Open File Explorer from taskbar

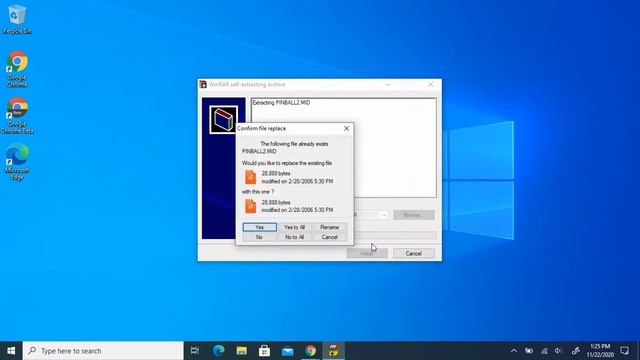[242, 351]
